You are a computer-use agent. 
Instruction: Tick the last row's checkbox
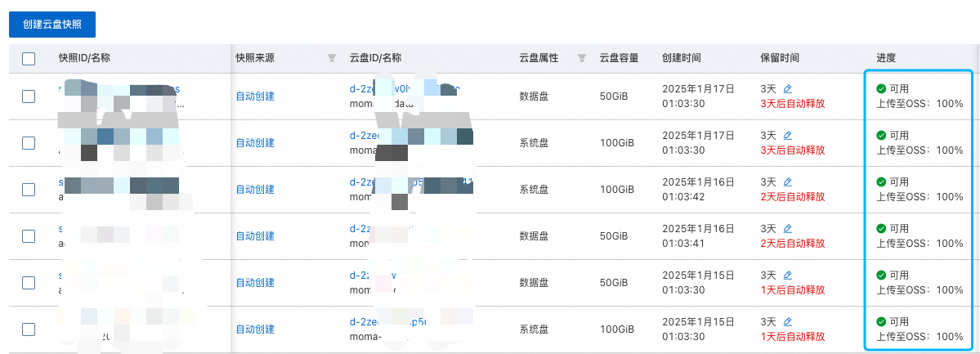pos(29,329)
